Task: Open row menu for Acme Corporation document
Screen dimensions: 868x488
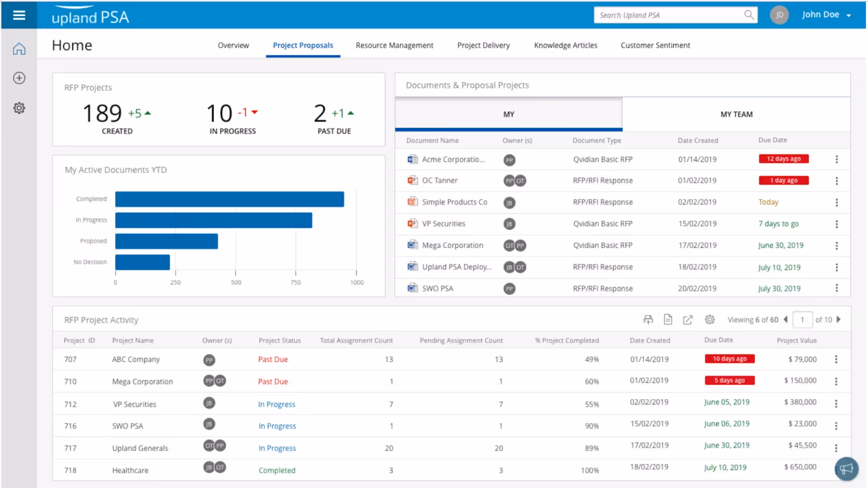Action: tap(837, 159)
